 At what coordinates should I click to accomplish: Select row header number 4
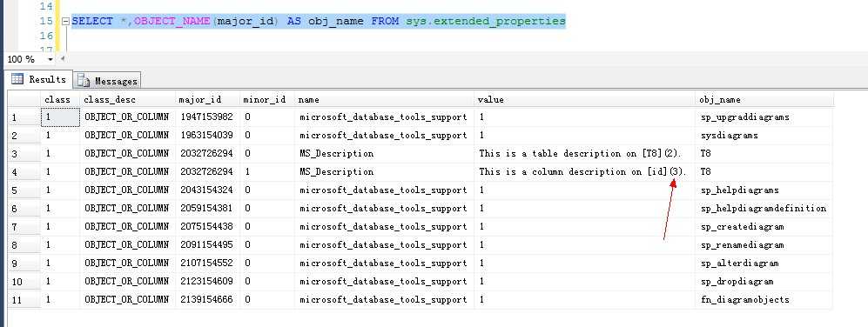(24, 172)
